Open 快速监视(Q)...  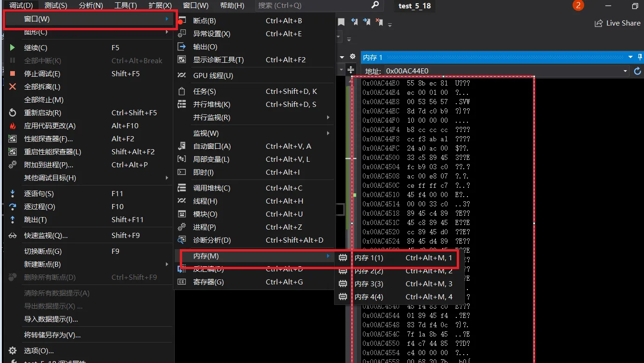(x=89, y=236)
